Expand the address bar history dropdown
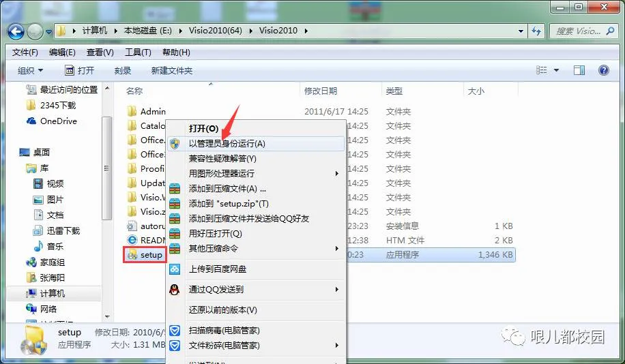625x364 pixels. tap(521, 31)
